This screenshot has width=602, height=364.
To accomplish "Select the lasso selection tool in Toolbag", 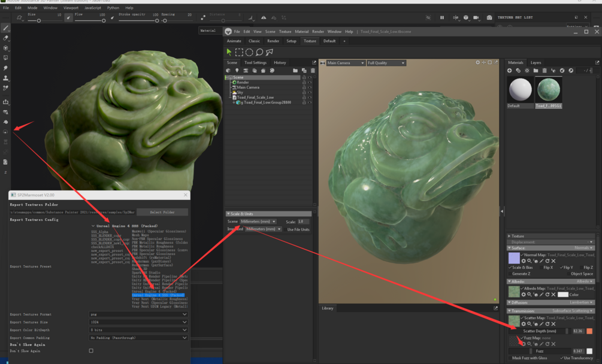I will pyautogui.click(x=259, y=51).
